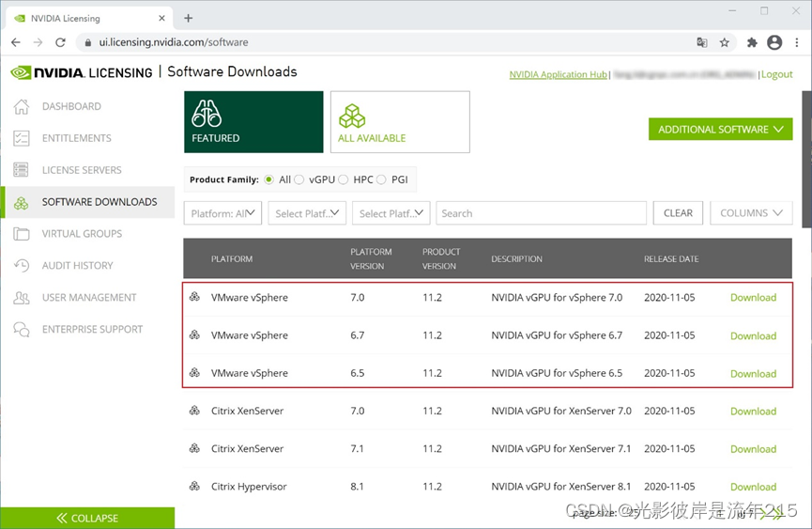Click the Audit History clock icon

(x=22, y=265)
